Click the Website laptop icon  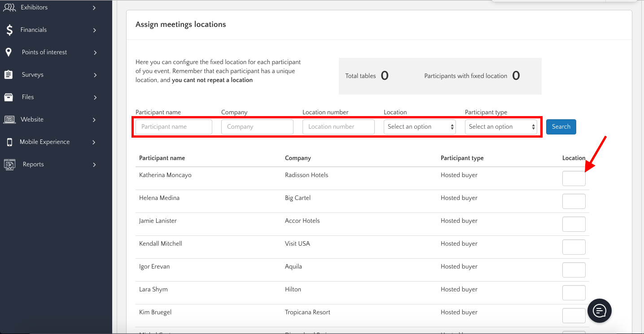click(x=9, y=120)
